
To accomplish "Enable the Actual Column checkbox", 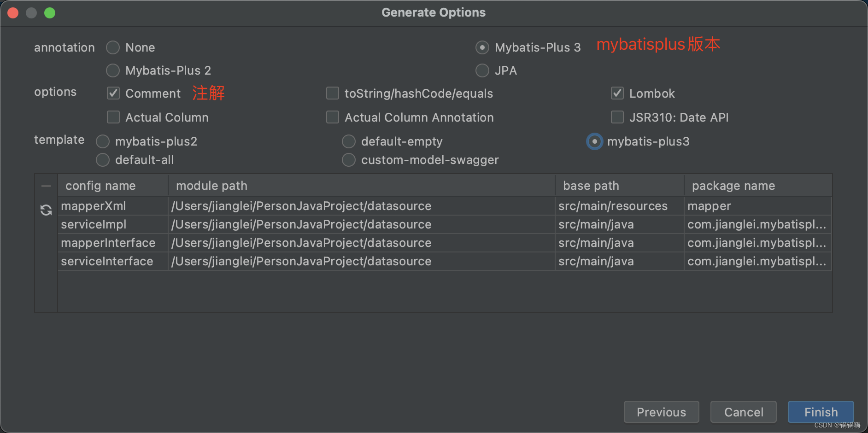I will (x=113, y=117).
